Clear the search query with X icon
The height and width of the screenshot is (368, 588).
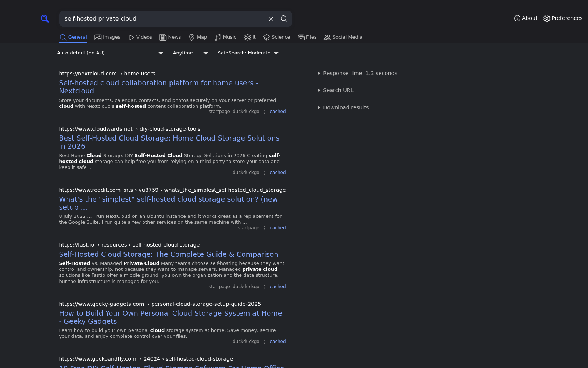pos(271,19)
